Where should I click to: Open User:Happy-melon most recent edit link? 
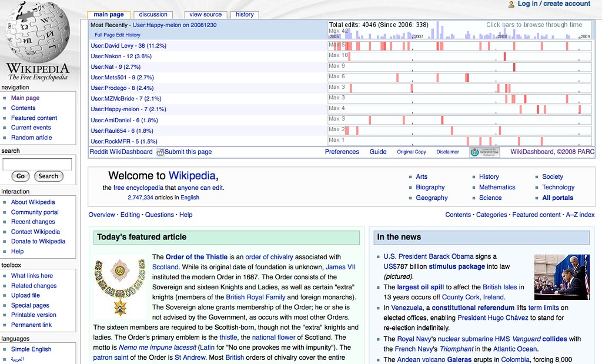pyautogui.click(x=175, y=25)
